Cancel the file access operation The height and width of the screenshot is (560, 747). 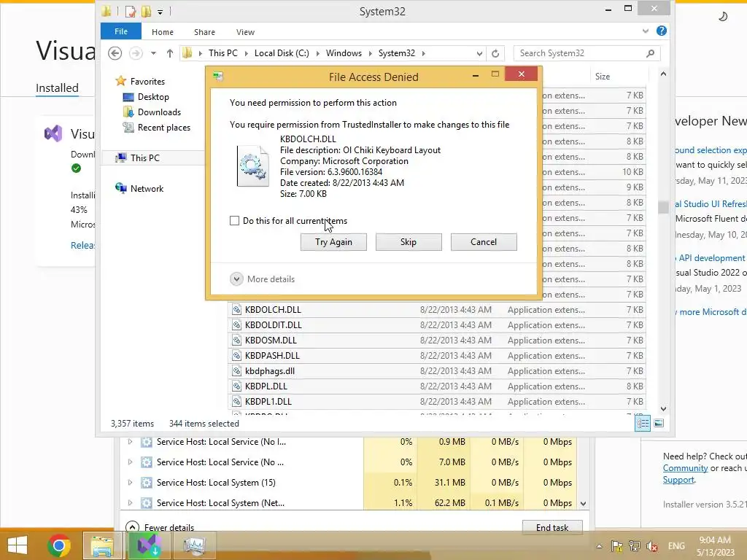(x=484, y=242)
